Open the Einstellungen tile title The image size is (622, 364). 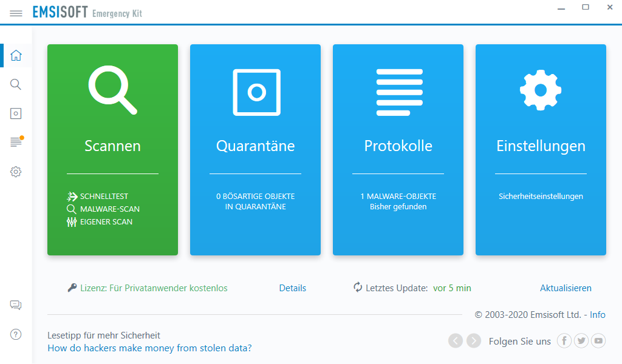[541, 146]
